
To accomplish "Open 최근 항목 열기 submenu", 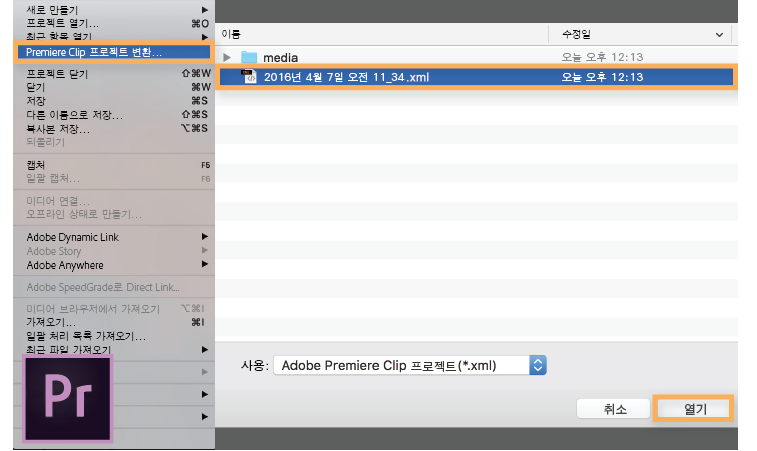I will (114, 37).
